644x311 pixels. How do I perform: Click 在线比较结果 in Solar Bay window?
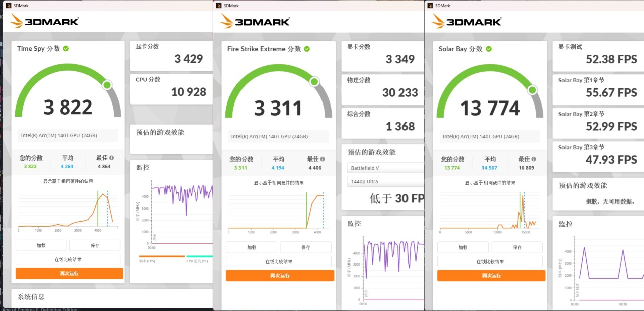pos(490,261)
